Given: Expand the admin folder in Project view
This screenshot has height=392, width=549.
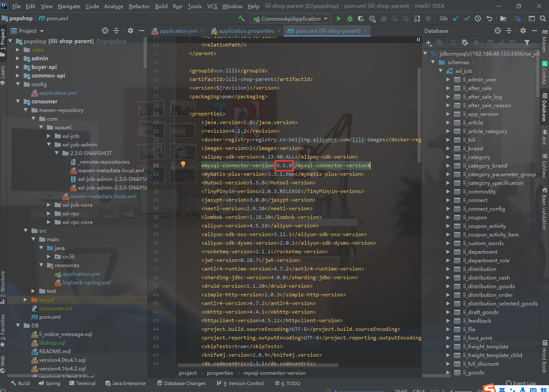Looking at the screenshot, I should 17,58.
